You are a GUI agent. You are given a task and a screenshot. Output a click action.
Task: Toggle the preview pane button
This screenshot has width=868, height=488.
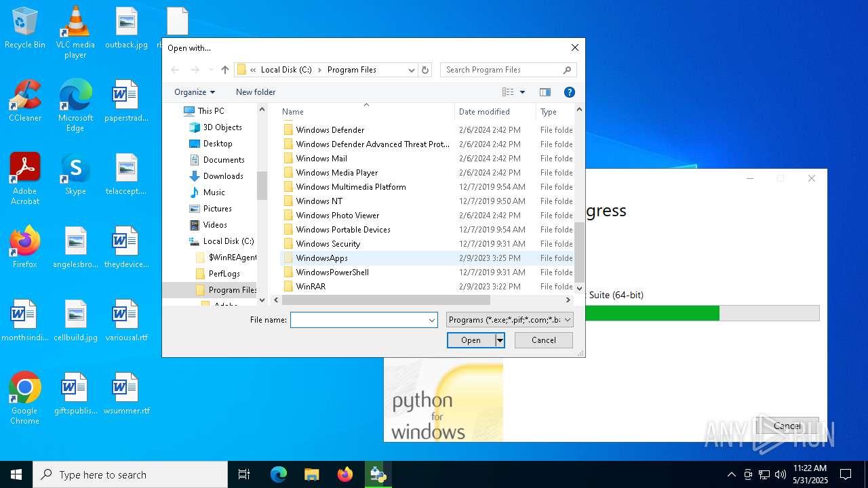pyautogui.click(x=545, y=92)
